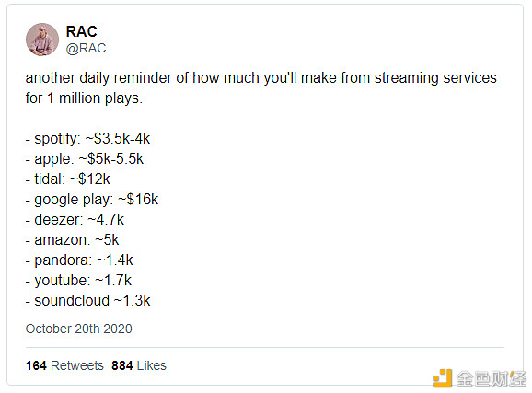Click the orange watermark logo icon
This screenshot has width=532, height=393.
tap(442, 378)
